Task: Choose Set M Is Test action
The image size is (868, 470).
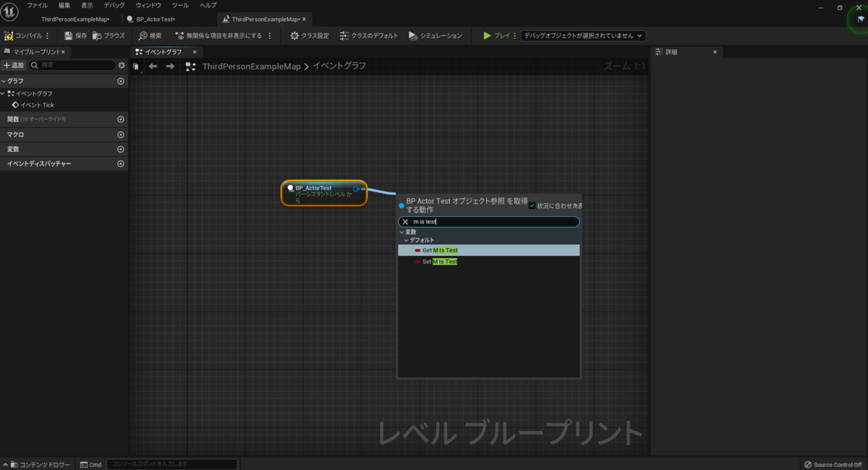Action: tap(489, 262)
